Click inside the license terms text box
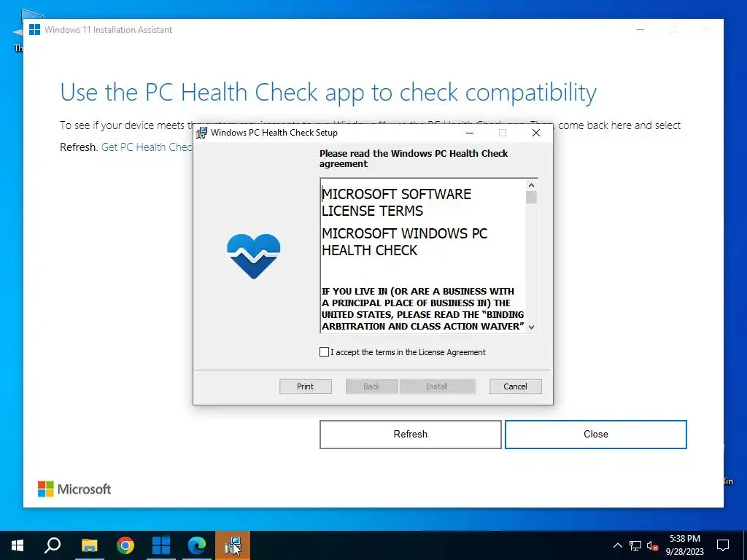 click(423, 256)
